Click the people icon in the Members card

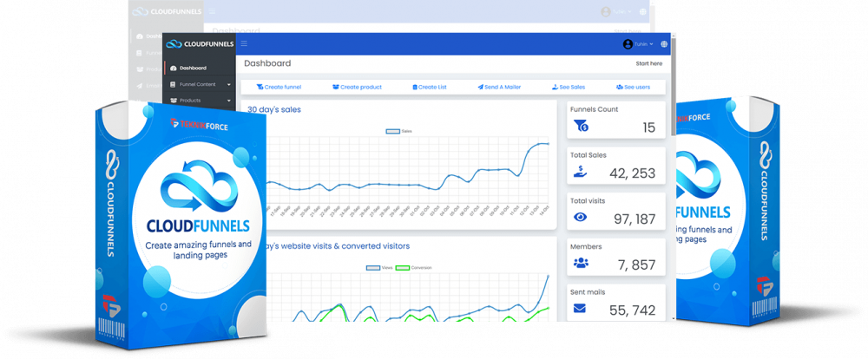click(x=581, y=263)
